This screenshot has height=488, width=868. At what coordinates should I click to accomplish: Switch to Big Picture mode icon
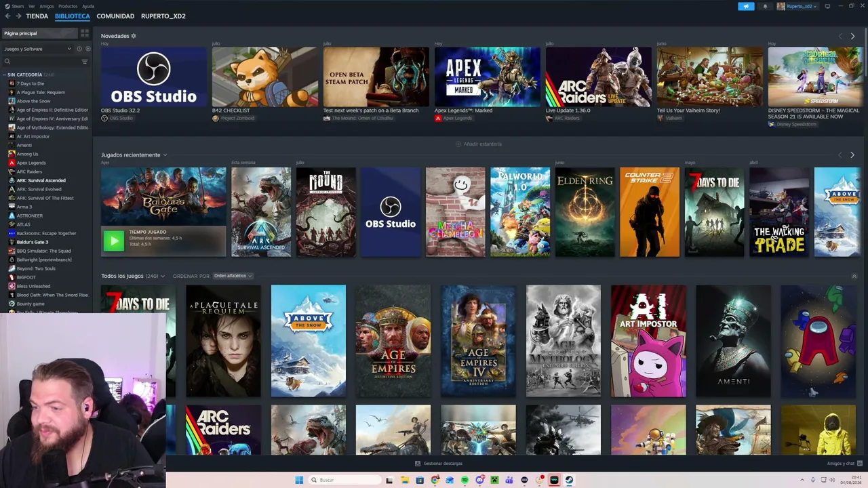(x=827, y=6)
